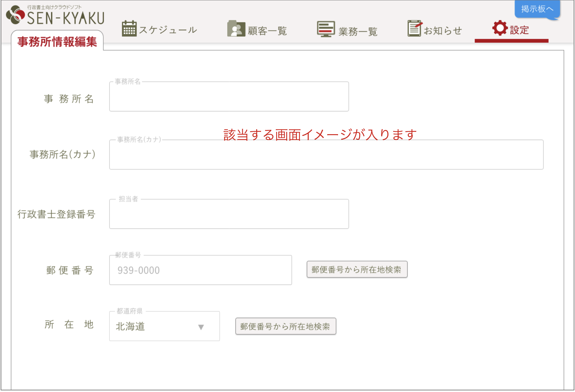This screenshot has width=575, height=392.
Task: Open 業務一覧 via monitor icon
Action: [326, 29]
